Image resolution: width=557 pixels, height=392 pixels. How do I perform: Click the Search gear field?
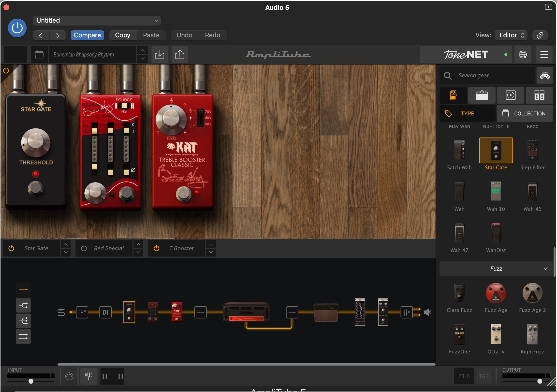pyautogui.click(x=487, y=75)
